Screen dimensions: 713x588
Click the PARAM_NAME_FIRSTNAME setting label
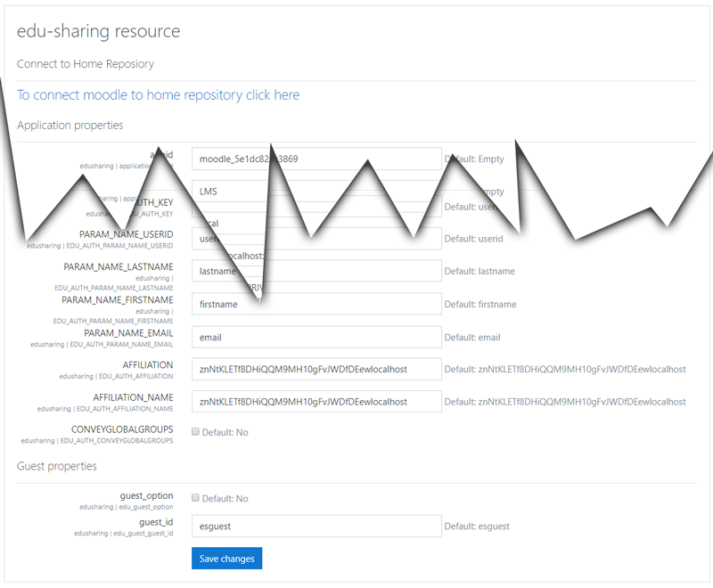[117, 300]
